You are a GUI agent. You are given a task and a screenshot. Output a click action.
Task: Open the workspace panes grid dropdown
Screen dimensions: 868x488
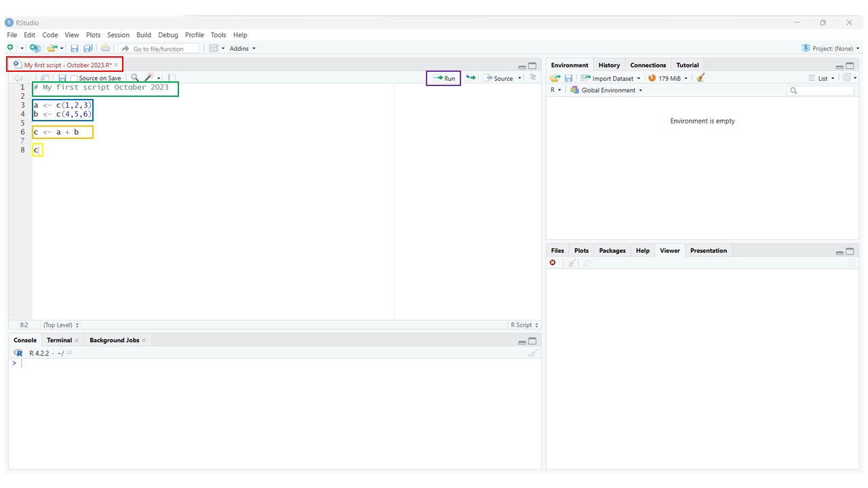pos(217,49)
